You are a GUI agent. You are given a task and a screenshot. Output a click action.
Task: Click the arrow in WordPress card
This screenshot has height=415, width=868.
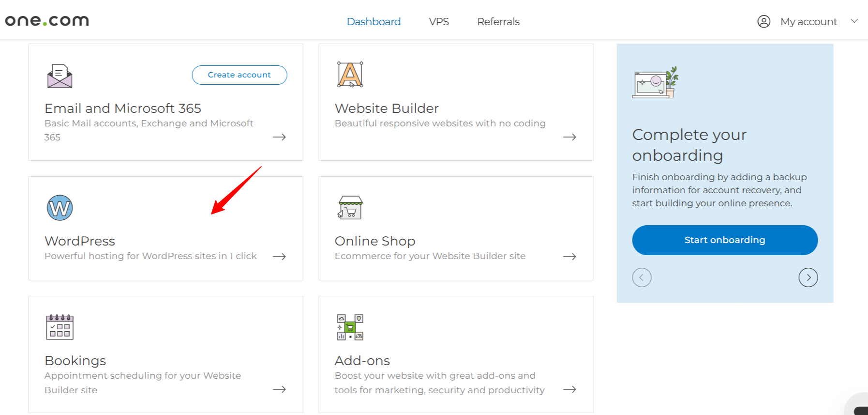pos(279,257)
